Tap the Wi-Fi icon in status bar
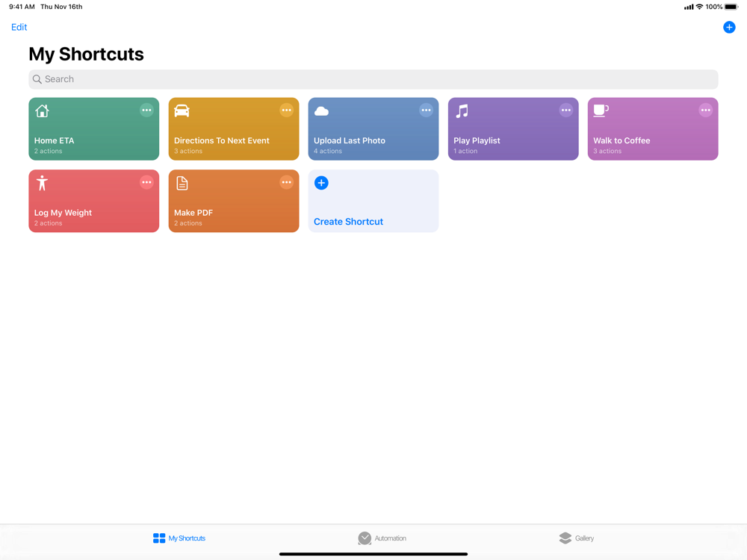 click(x=699, y=7)
